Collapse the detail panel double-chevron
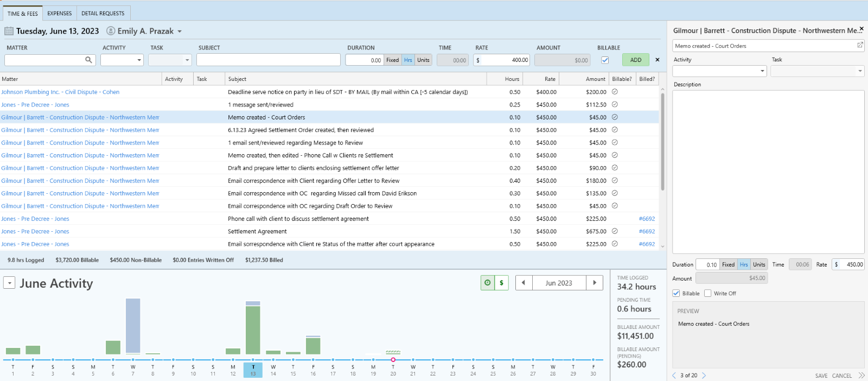Viewport: 868px width, 381px height. point(861,376)
